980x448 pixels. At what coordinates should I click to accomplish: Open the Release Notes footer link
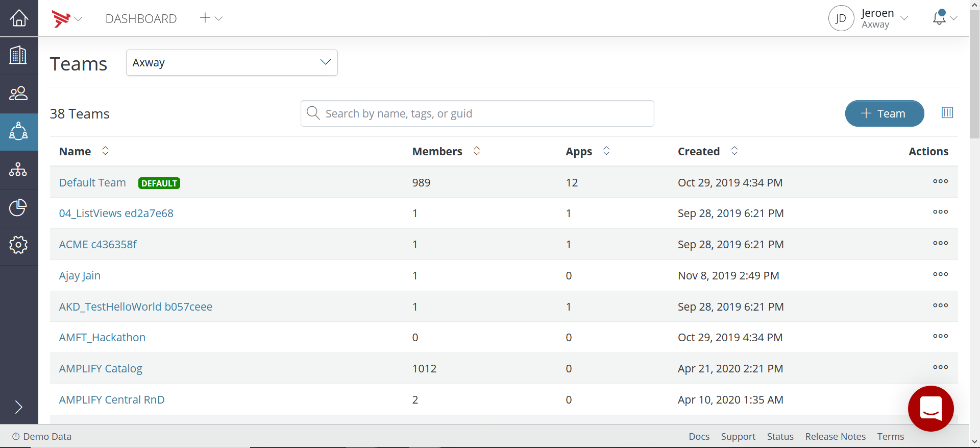[x=835, y=437]
